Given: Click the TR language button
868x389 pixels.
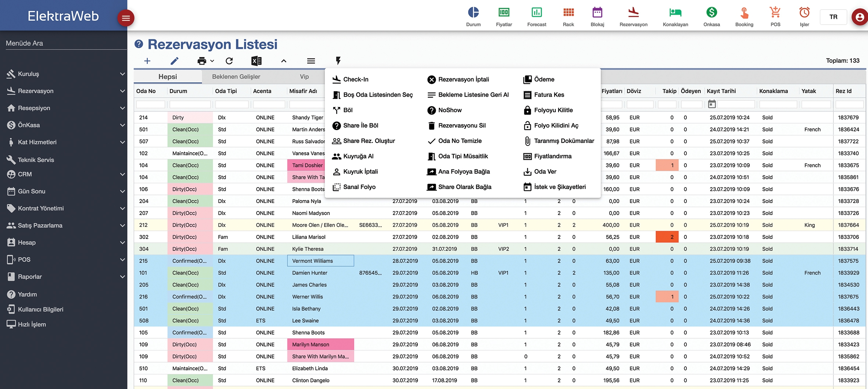Looking at the screenshot, I should pos(833,17).
